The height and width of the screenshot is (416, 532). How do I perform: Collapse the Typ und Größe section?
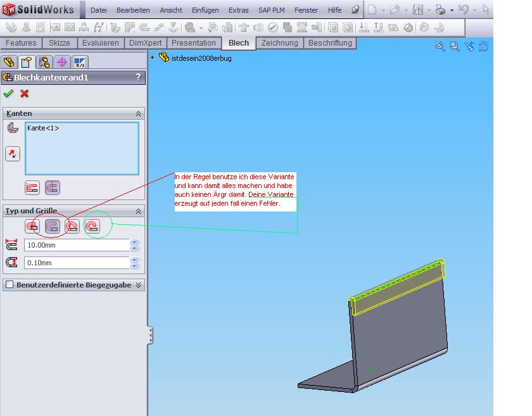point(139,211)
